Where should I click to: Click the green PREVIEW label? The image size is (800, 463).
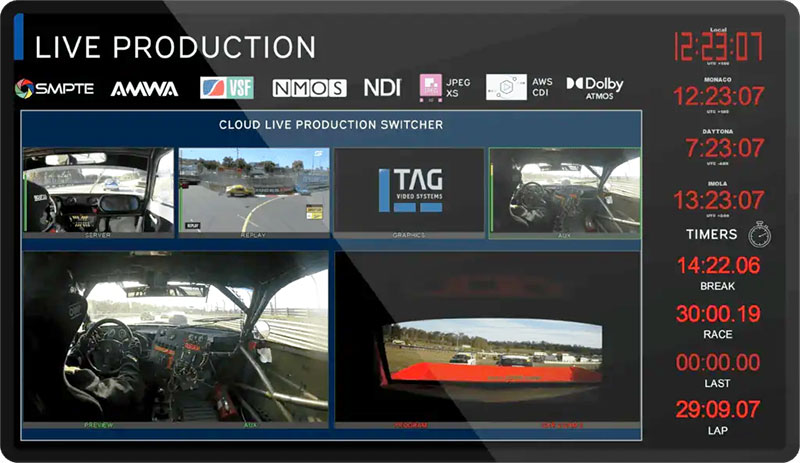point(98,425)
